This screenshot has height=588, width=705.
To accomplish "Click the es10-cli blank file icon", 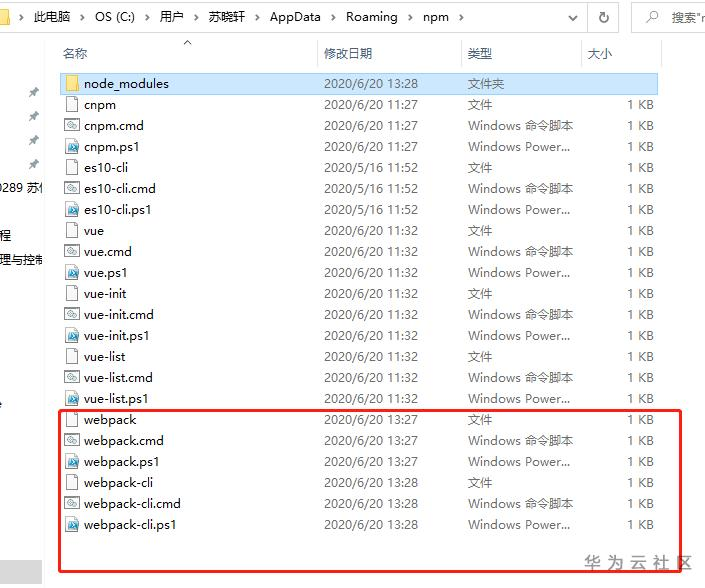I will click(x=72, y=168).
